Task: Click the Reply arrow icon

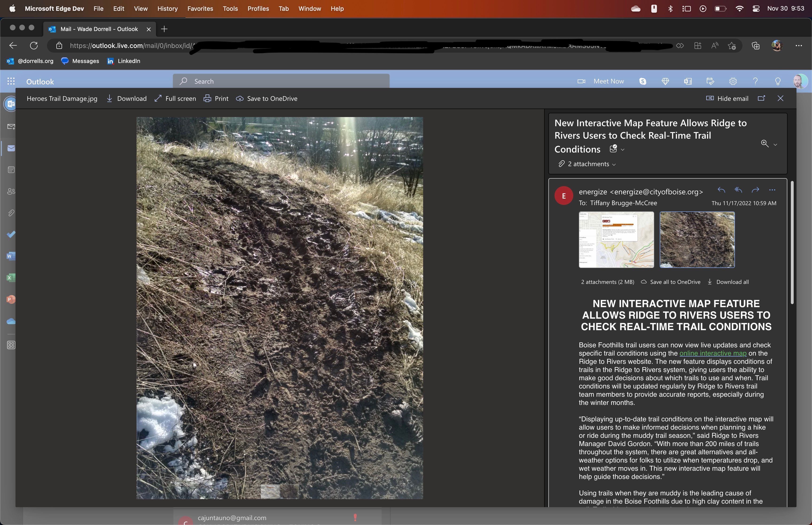Action: [x=721, y=190]
